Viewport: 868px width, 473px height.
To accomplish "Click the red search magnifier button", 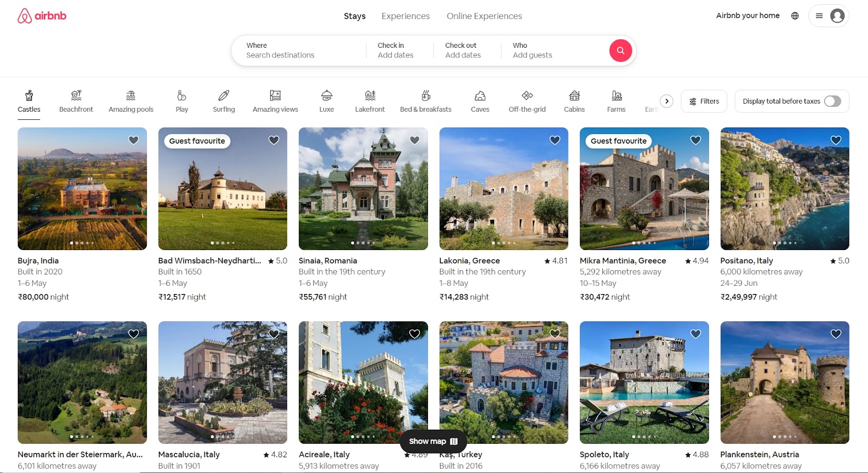I will click(x=620, y=50).
